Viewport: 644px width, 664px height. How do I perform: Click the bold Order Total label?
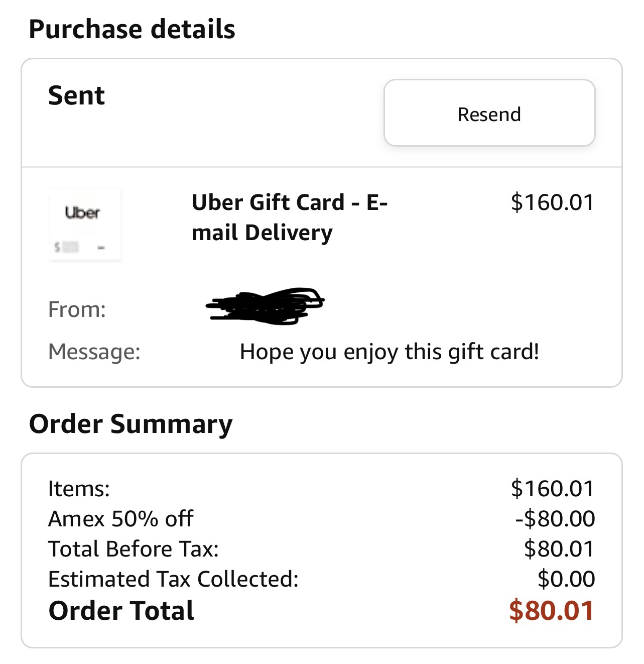tap(121, 611)
